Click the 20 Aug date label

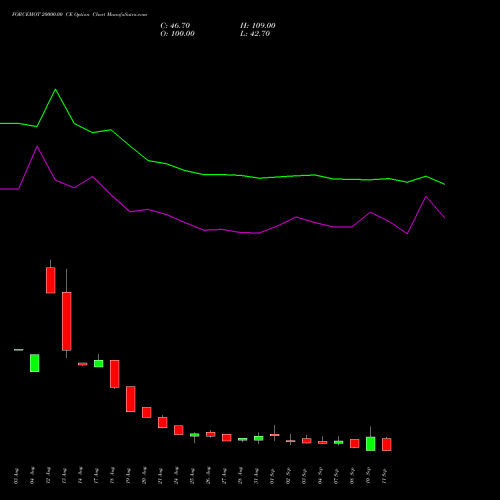click(x=144, y=475)
